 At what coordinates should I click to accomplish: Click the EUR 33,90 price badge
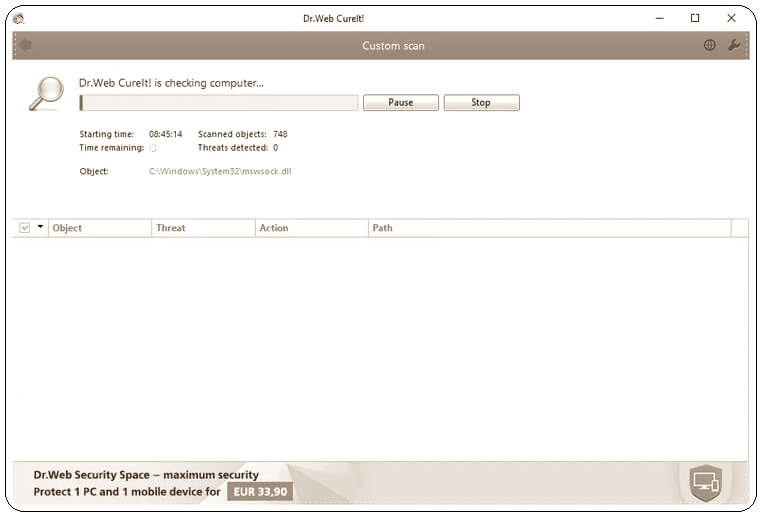(x=260, y=492)
